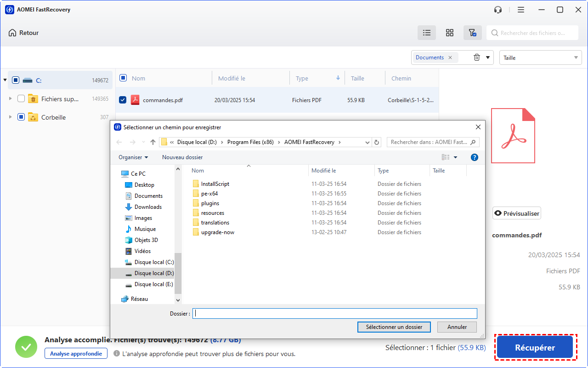Expand the Corbeille tree node

[11, 117]
